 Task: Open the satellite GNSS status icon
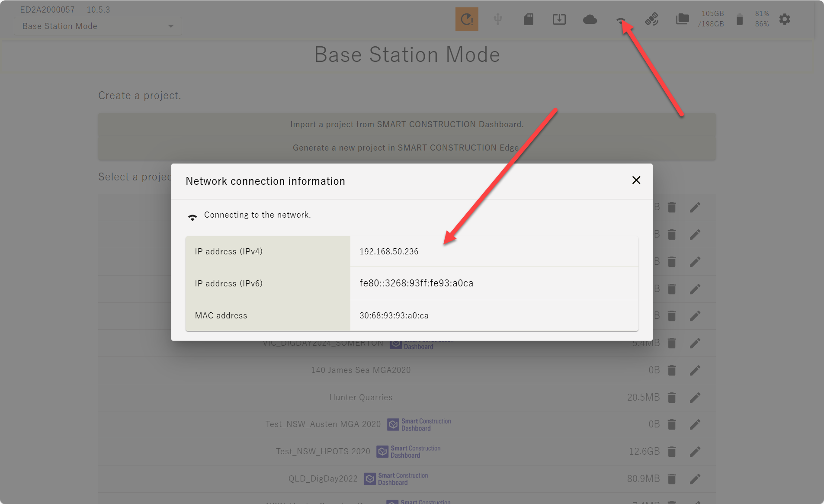pyautogui.click(x=651, y=19)
